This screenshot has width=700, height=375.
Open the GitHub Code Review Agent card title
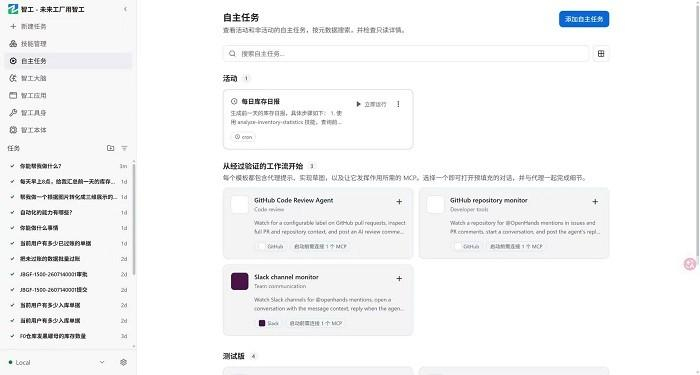click(294, 200)
